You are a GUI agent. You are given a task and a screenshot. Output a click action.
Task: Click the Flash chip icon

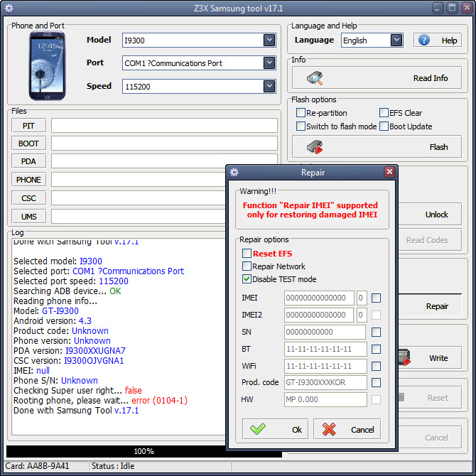315,147
